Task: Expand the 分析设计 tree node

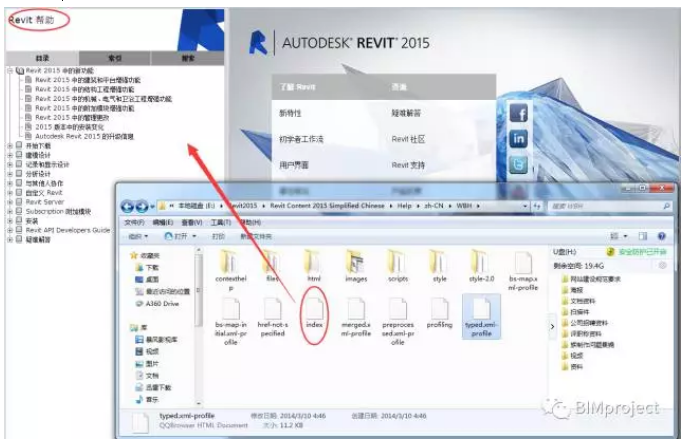Action: pos(10,174)
